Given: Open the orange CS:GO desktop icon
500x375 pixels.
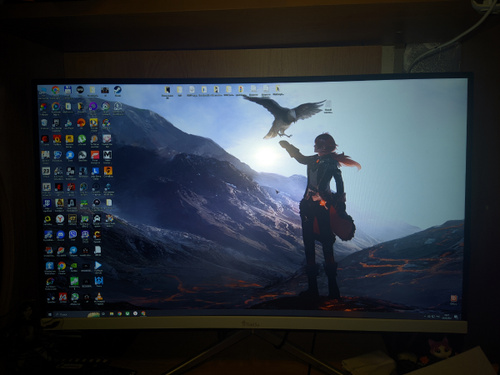Looking at the screenshot, I should 108,171.
